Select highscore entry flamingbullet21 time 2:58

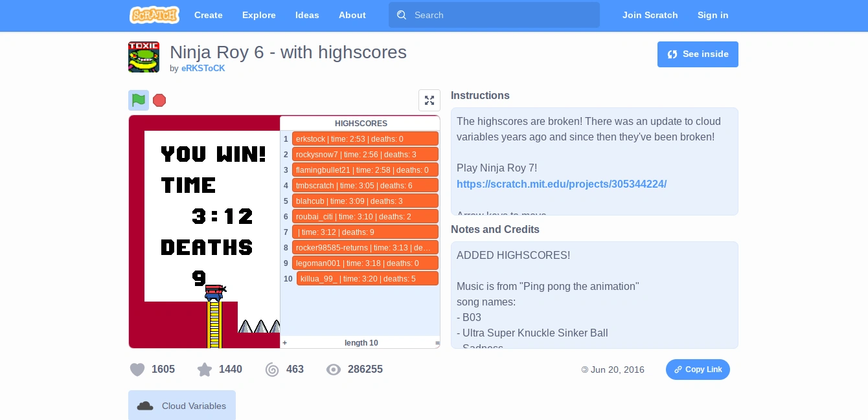[365, 170]
